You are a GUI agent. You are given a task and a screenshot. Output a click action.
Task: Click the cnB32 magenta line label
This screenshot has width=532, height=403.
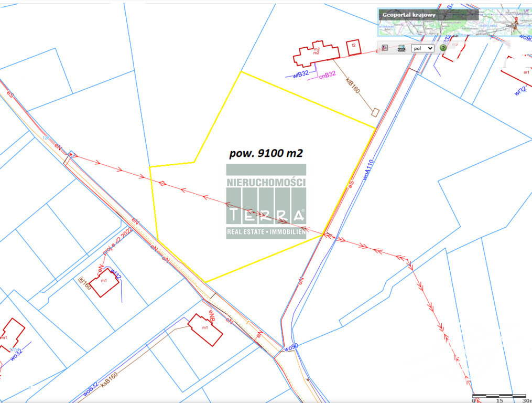(x=328, y=75)
